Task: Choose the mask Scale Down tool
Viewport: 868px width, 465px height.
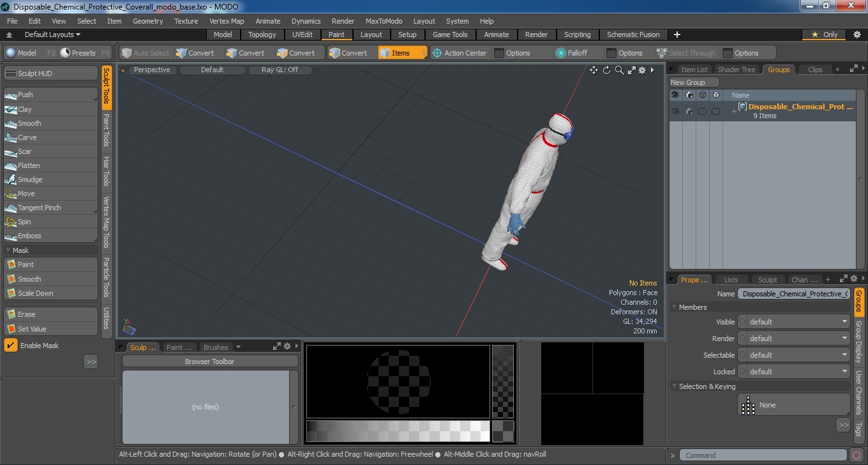Action: (50, 293)
